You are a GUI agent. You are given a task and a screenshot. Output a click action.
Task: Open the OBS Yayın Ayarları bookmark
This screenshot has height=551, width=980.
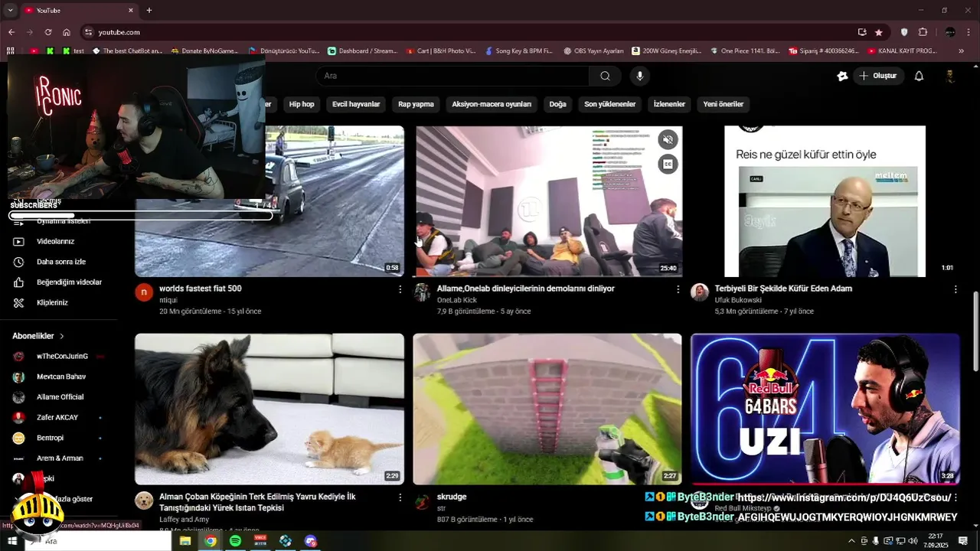pos(593,51)
